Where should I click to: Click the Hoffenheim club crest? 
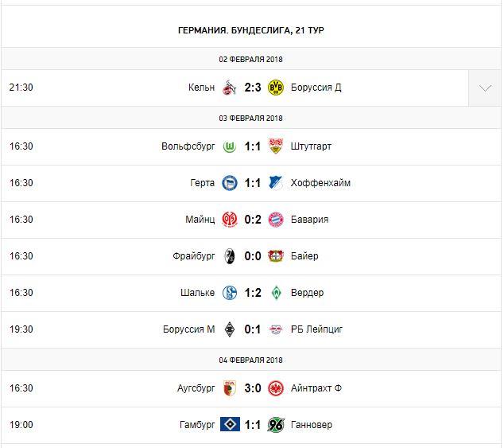point(276,183)
